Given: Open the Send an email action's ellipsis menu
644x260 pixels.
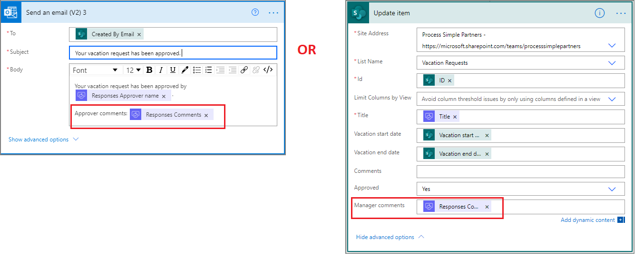Looking at the screenshot, I should pos(273,13).
